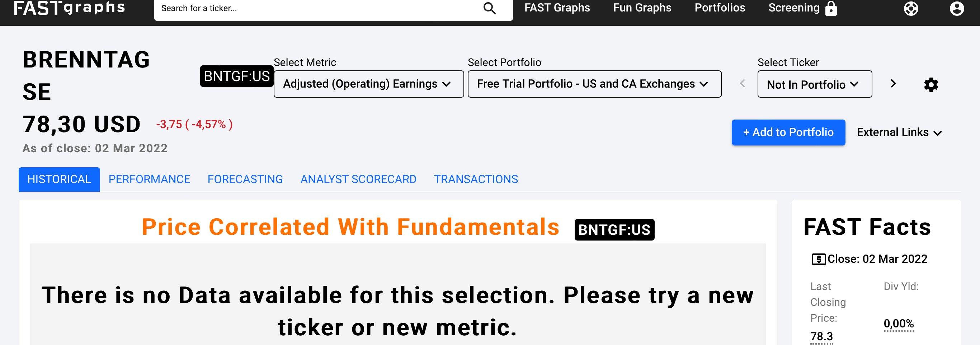Click the FASTgraphs logo
Screen dimensions: 980x345
(x=70, y=8)
